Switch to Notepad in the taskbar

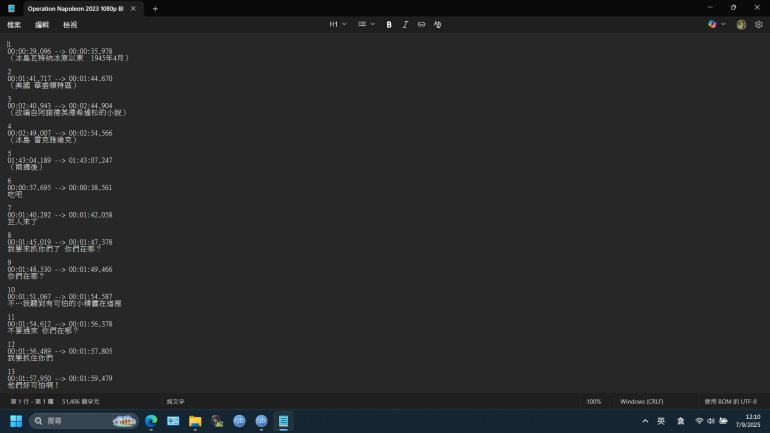283,421
